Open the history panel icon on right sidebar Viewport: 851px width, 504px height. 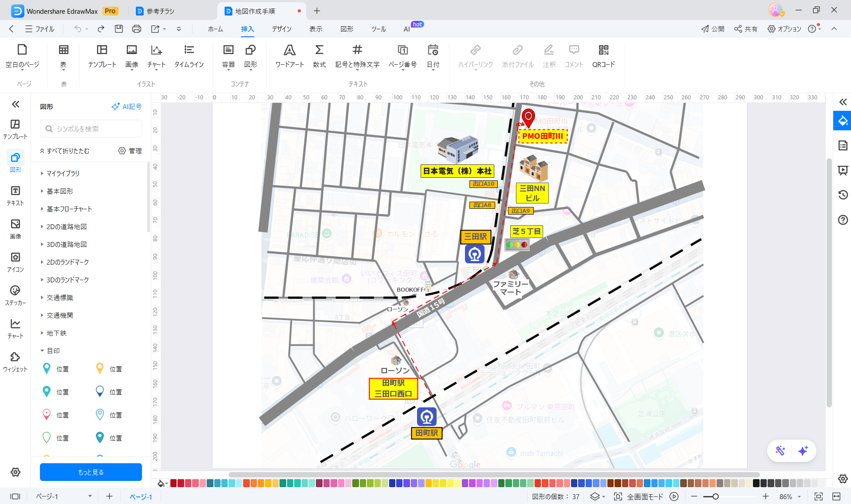click(843, 195)
